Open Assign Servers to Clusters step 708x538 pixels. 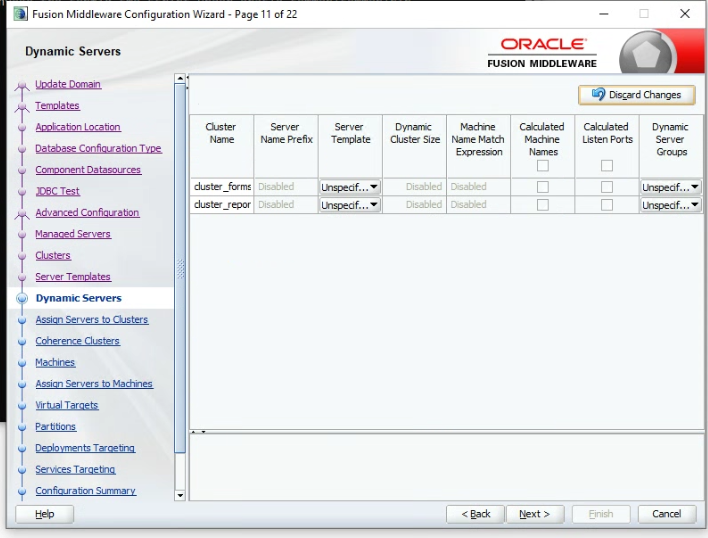92,320
